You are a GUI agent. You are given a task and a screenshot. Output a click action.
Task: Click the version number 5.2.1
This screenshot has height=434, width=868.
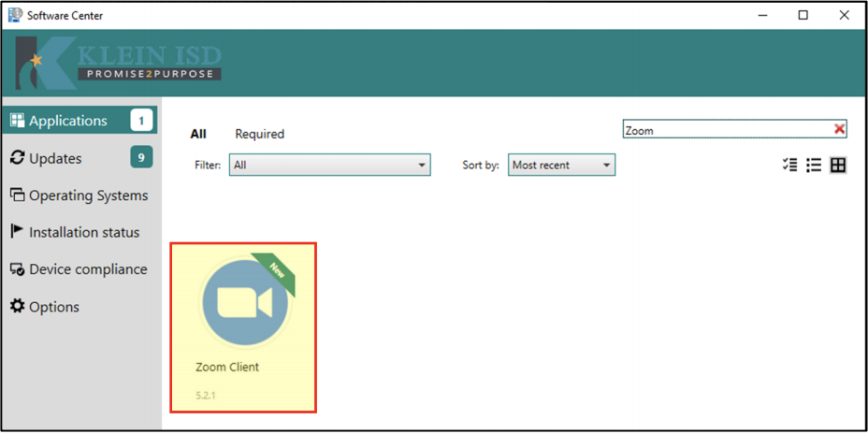(206, 396)
